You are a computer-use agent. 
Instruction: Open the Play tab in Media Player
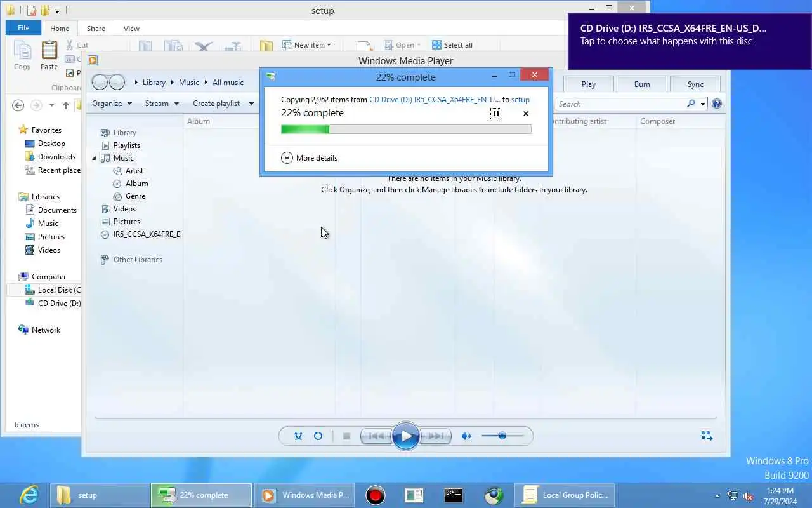pyautogui.click(x=588, y=84)
